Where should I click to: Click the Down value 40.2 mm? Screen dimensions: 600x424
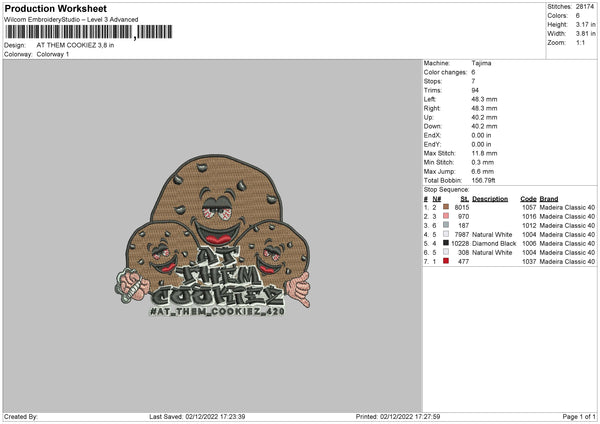[484, 126]
